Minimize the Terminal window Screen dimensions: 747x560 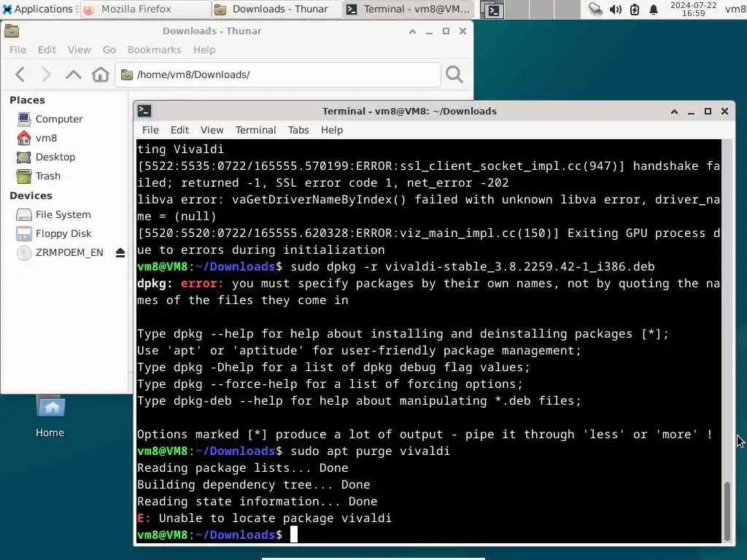[x=691, y=112]
